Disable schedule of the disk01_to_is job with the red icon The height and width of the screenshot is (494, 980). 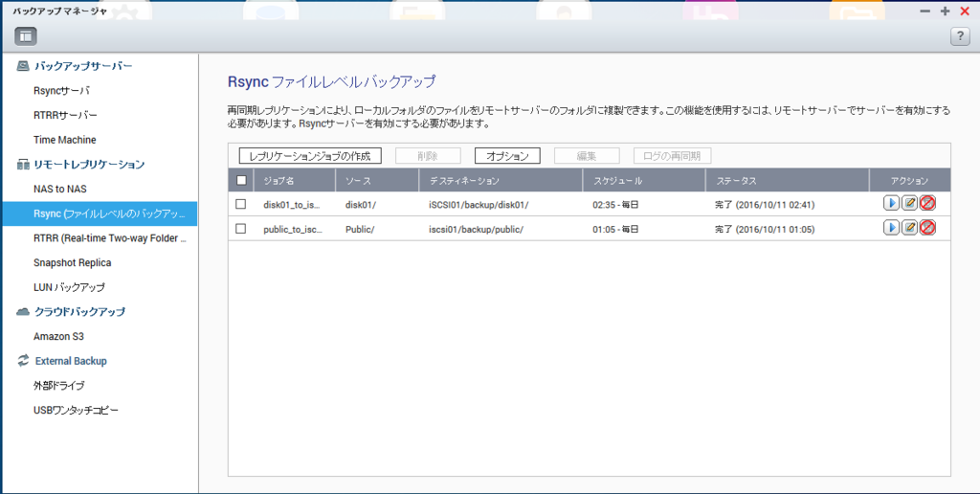pyautogui.click(x=927, y=203)
